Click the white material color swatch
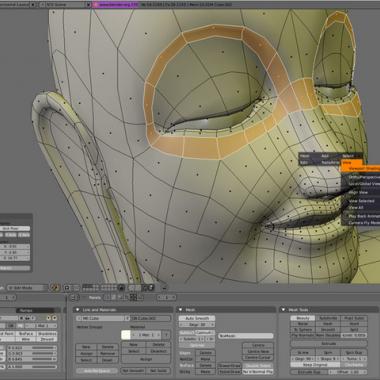 coord(126,335)
